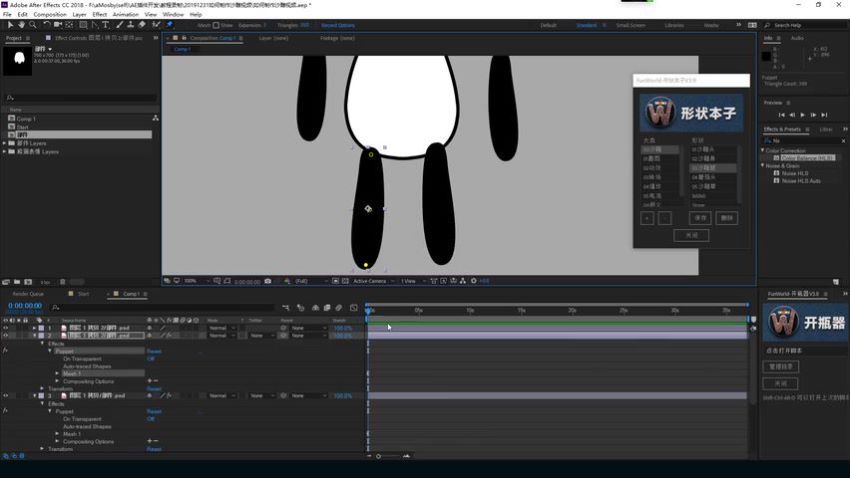850x478 pixels.
Task: Click the 保存 button in shape panel
Action: point(700,217)
